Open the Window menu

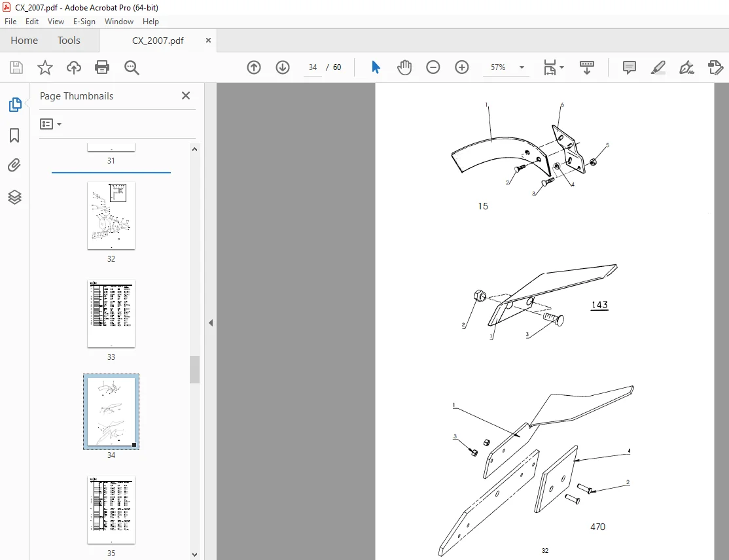[119, 22]
